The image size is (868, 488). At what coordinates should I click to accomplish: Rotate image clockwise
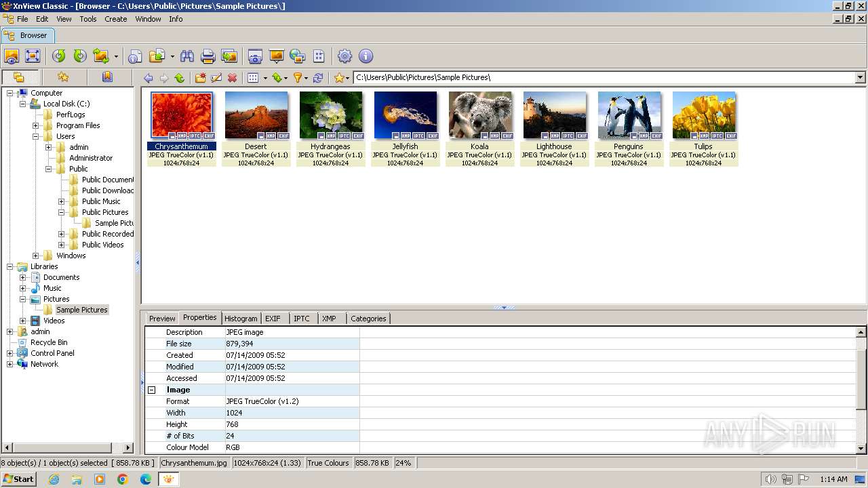(80, 56)
